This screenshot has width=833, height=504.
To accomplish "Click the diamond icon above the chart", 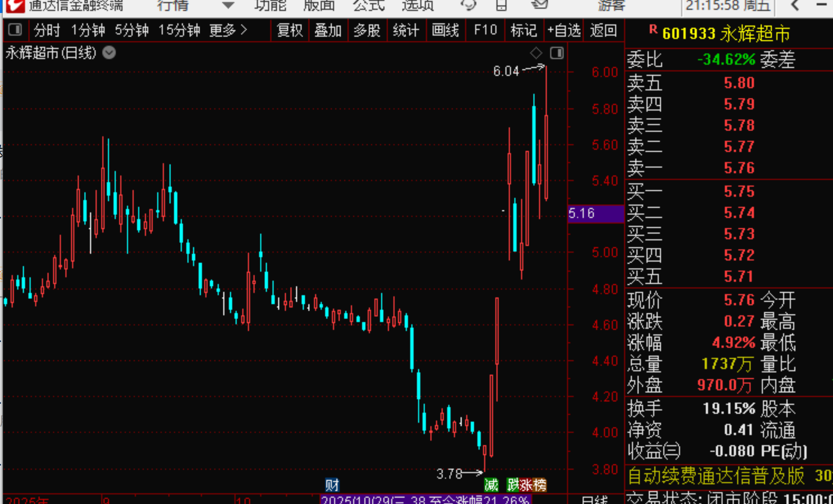I will [536, 53].
